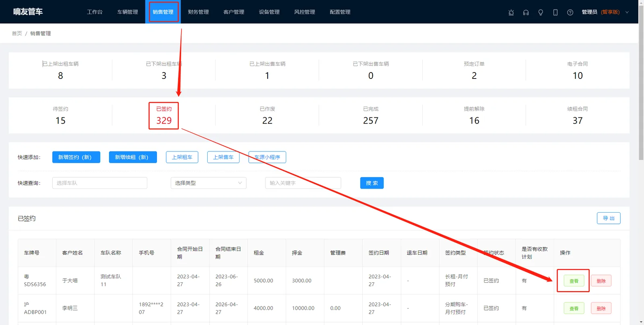Image resolution: width=644 pixels, height=325 pixels.
Task: Open the 电子合同 stat card
Action: tap(578, 70)
